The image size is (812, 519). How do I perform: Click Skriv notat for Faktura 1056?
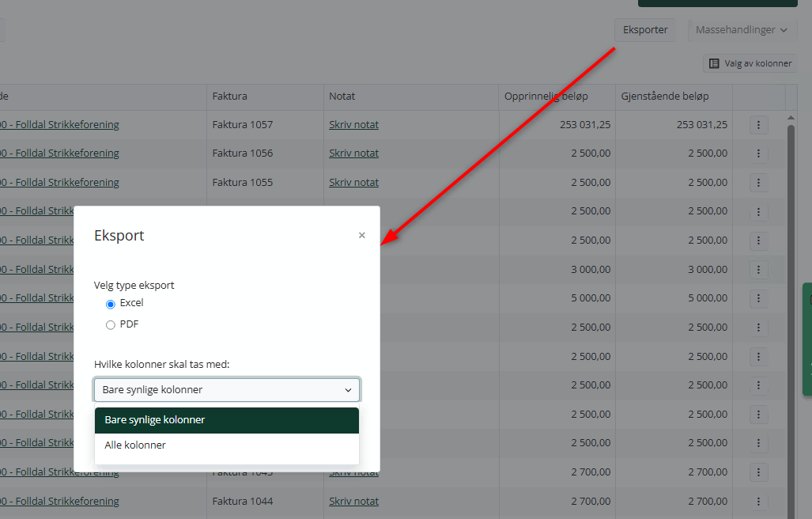pos(353,153)
